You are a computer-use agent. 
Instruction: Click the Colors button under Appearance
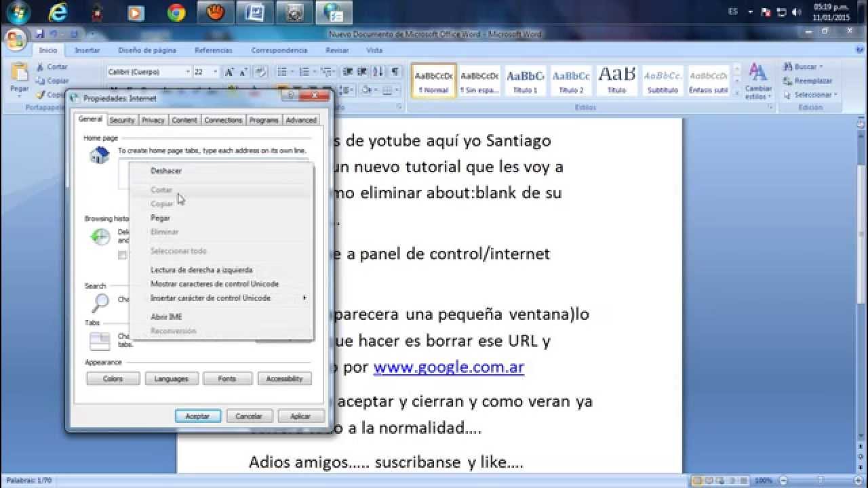[x=113, y=379]
